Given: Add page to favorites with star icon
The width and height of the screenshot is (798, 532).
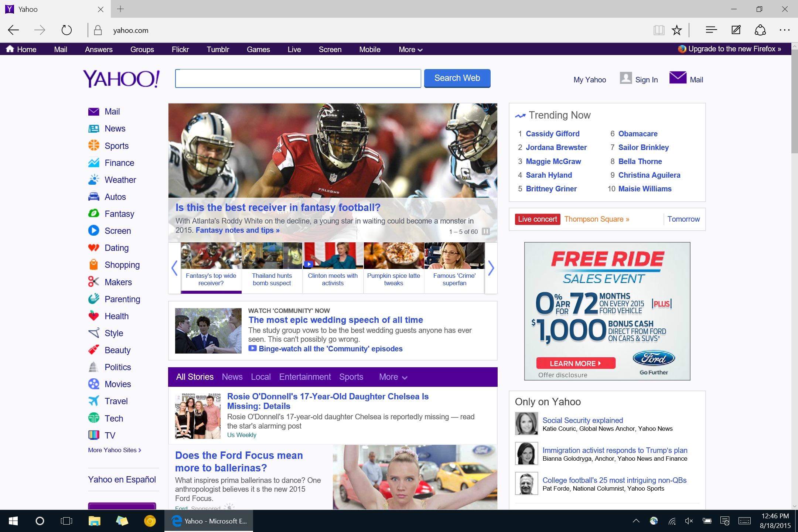Looking at the screenshot, I should [x=676, y=30].
